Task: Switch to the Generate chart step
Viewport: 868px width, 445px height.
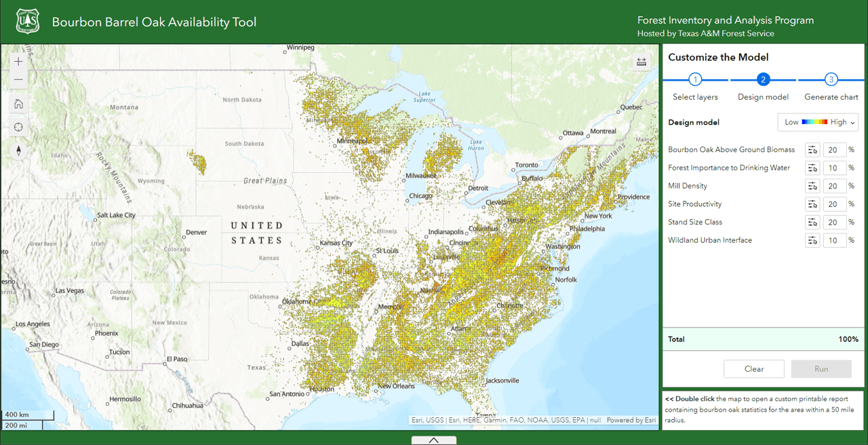Action: click(x=831, y=79)
